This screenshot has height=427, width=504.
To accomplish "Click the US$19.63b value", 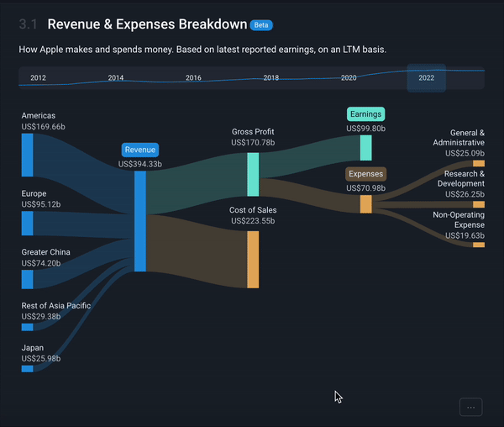I will coord(465,235).
